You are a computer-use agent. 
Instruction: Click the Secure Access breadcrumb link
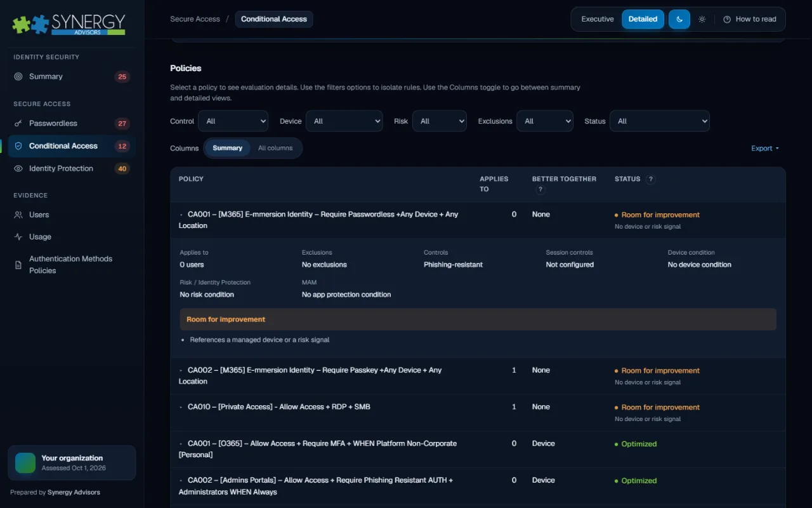coord(195,19)
